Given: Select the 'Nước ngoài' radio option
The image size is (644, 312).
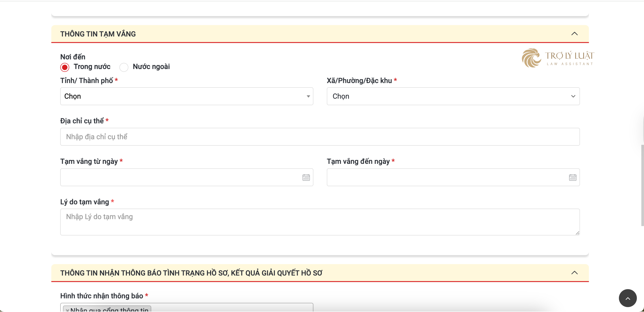Looking at the screenshot, I should click(124, 67).
